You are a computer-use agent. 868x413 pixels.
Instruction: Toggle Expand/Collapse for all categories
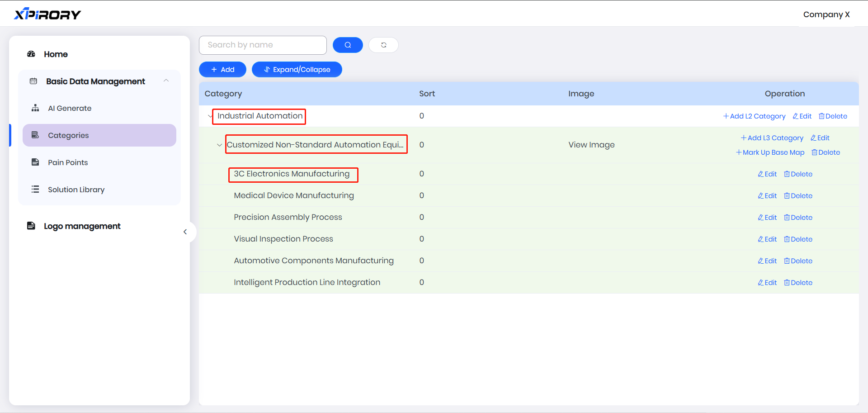point(297,70)
